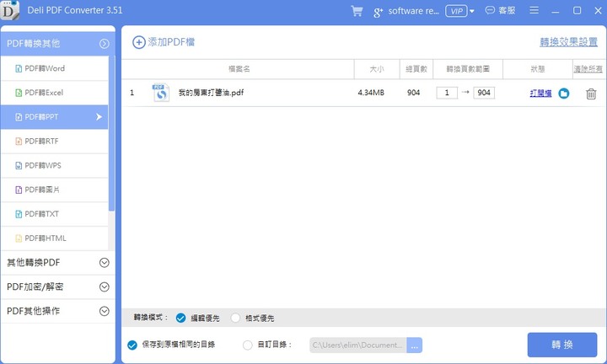Click the RTF file icon in sidebar
This screenshot has width=607, height=364.
19,142
